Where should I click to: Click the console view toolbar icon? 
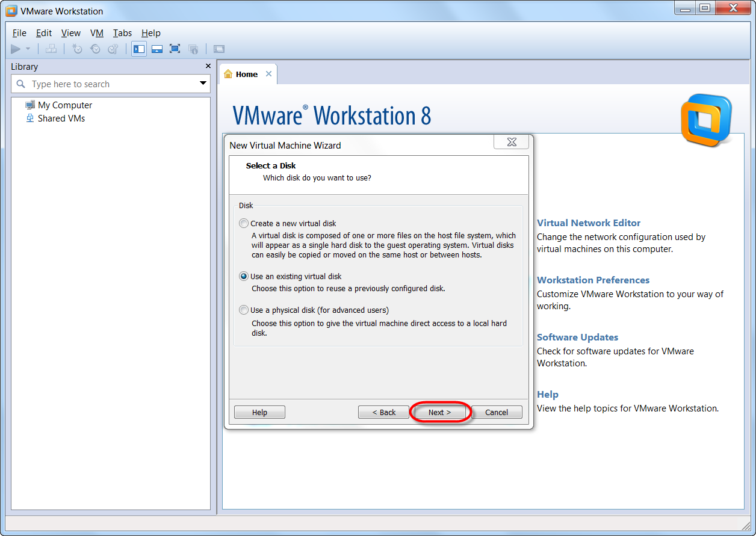(219, 49)
